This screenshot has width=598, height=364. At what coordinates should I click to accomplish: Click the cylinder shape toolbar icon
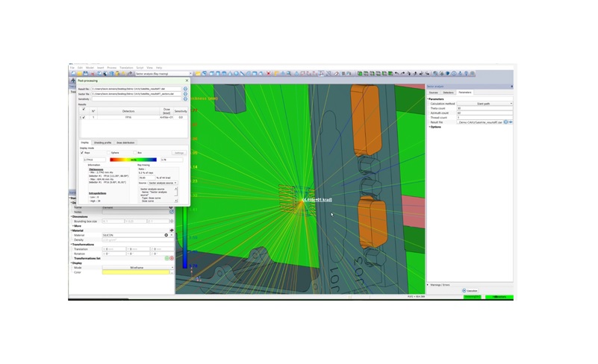(x=217, y=74)
